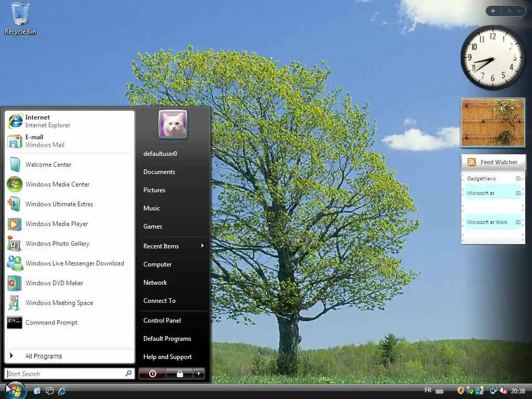This screenshot has width=532, height=399.
Task: Launch Windows Mail E-mail entry
Action: click(x=69, y=141)
